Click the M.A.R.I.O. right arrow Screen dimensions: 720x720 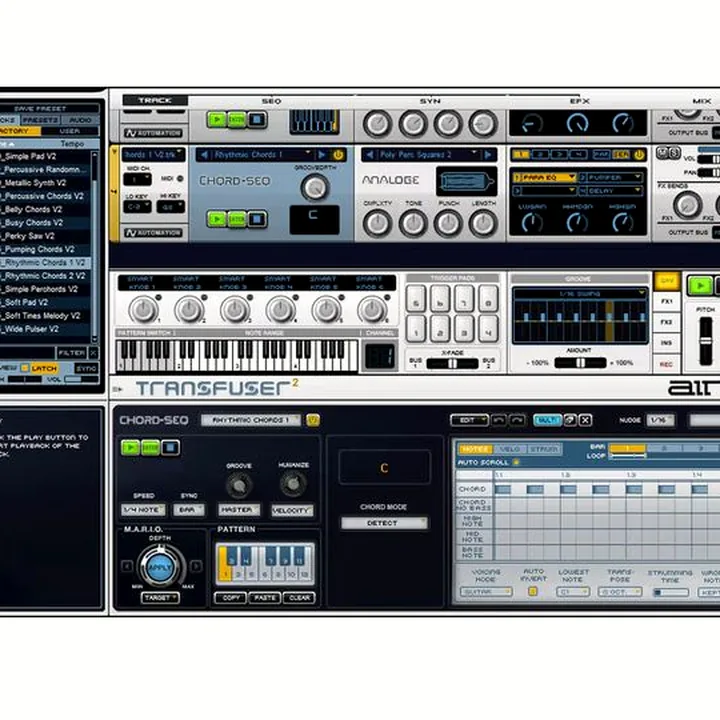coord(196,566)
